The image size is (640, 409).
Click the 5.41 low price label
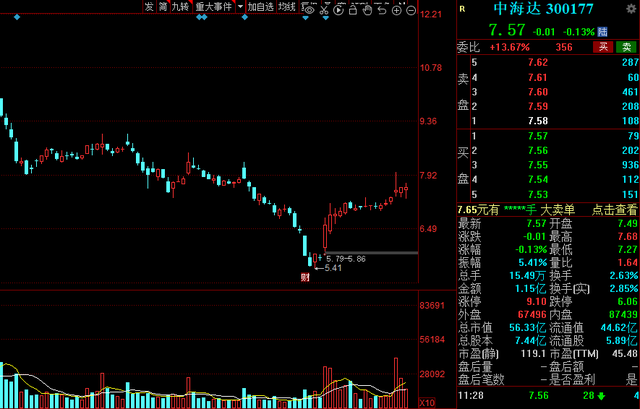click(333, 268)
